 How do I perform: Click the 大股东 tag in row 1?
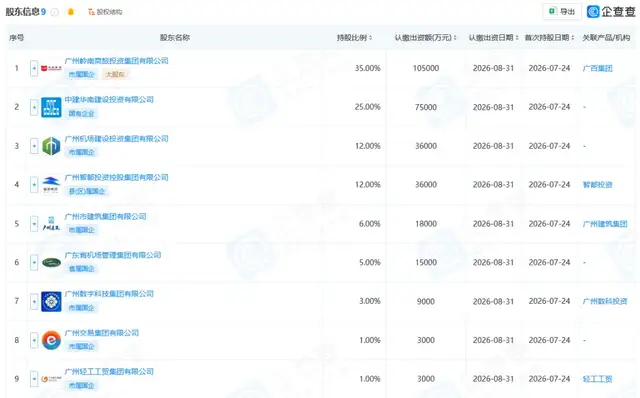[x=115, y=74]
